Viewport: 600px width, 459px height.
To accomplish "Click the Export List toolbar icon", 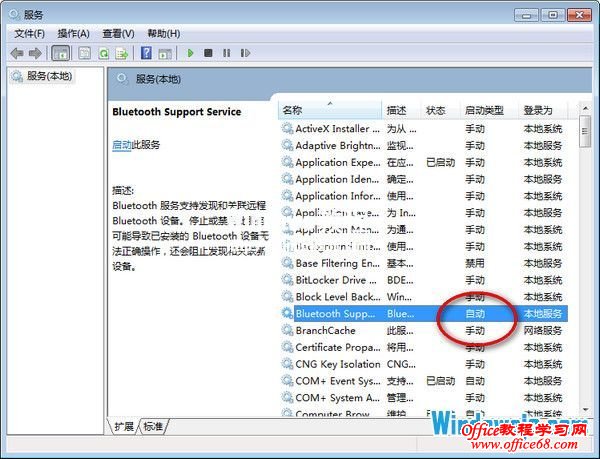I will pyautogui.click(x=122, y=53).
